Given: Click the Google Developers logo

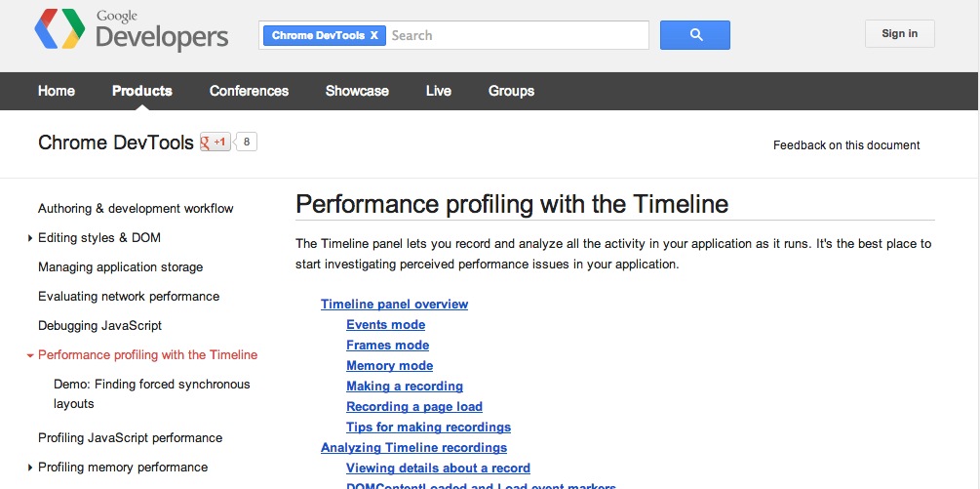Looking at the screenshot, I should [x=131, y=31].
